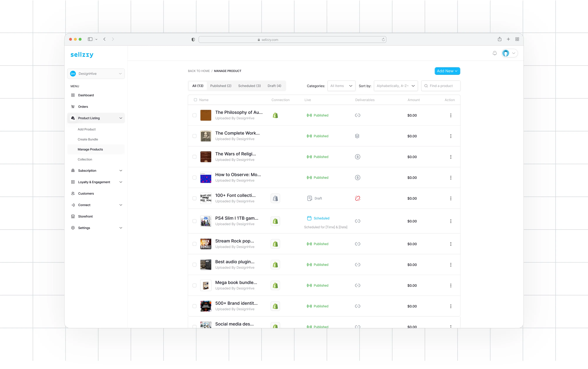Open the notification bell
Viewport: 588px width, 369px height.
495,53
